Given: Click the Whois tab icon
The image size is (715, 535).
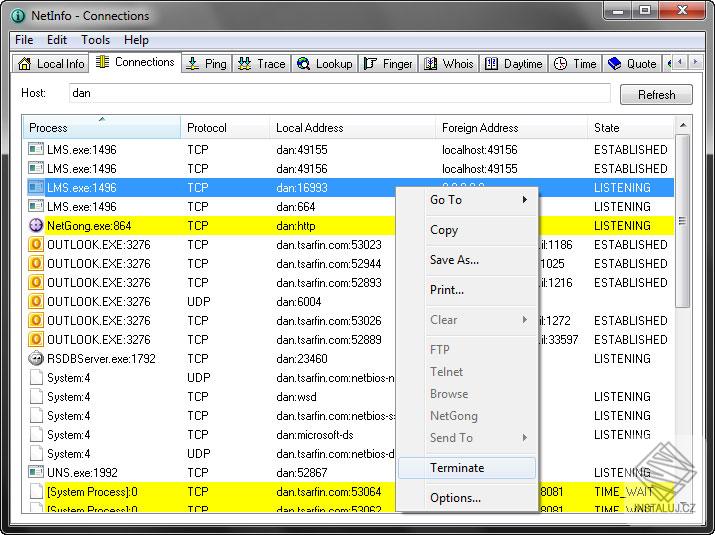Looking at the screenshot, I should pos(431,64).
